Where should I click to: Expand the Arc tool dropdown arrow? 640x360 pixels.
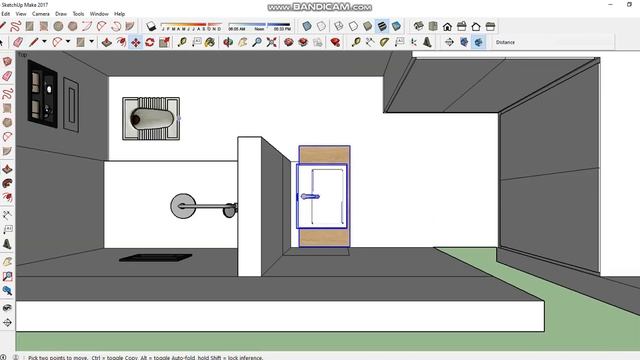click(68, 42)
